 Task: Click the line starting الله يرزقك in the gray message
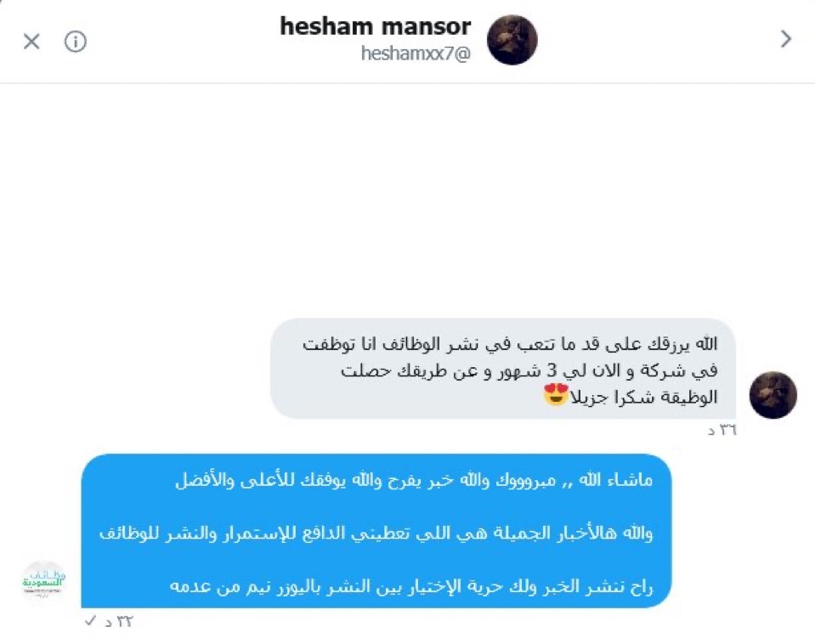pos(510,343)
